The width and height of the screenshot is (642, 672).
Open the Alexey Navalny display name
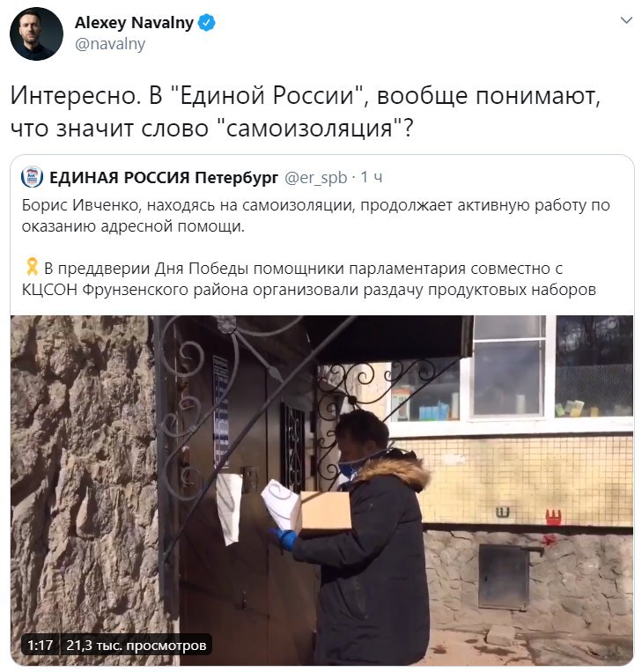[134, 23]
